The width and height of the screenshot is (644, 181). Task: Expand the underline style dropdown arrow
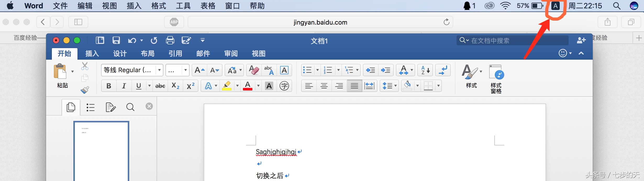point(149,86)
